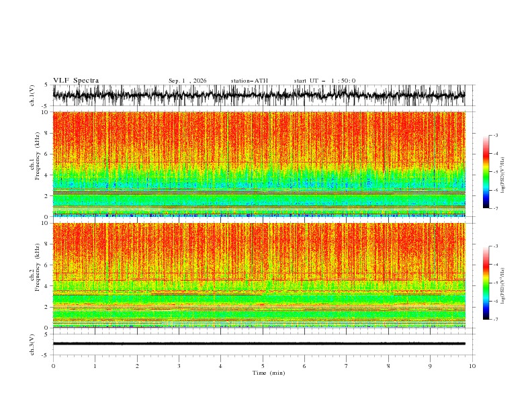Viewport: 532px width, 411px height.
Task: Click the ch.1 spectrogram color scale bar
Action: coord(486,172)
